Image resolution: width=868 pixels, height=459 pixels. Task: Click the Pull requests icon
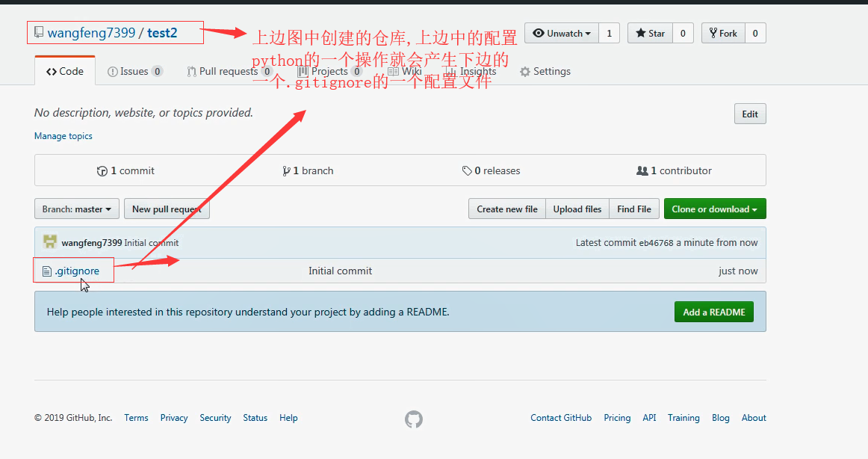191,72
